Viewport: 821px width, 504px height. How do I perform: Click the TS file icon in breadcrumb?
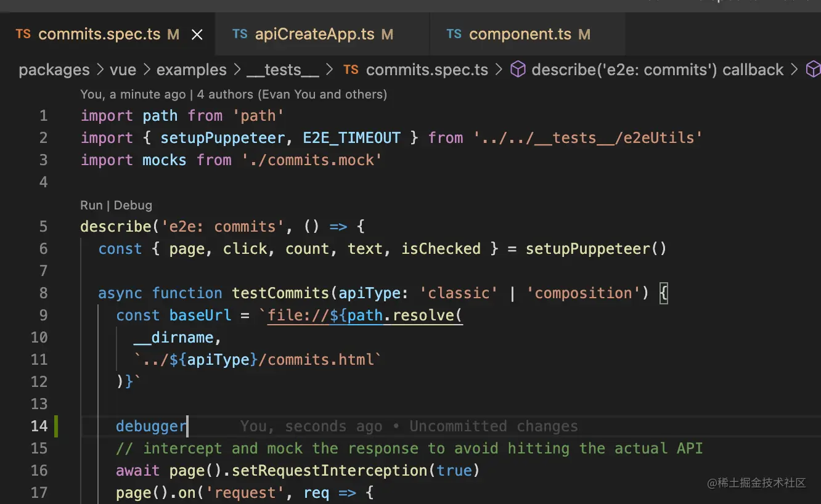[351, 70]
